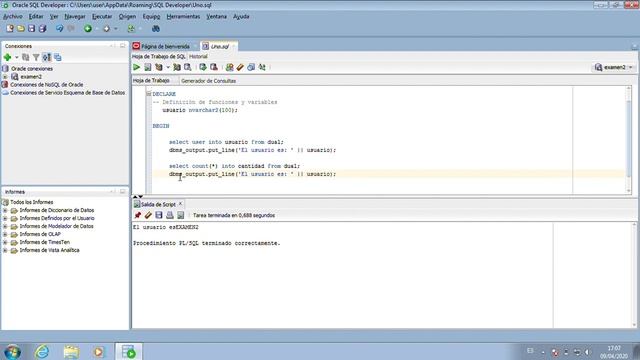Viewport: 640px width, 360px height.
Task: Select the Hoja de Trabajo tab
Action: [x=151, y=81]
